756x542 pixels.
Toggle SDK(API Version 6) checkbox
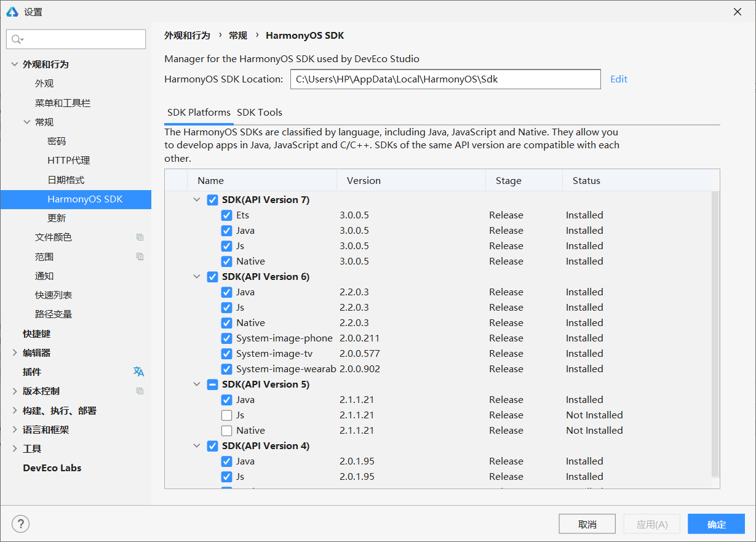213,277
